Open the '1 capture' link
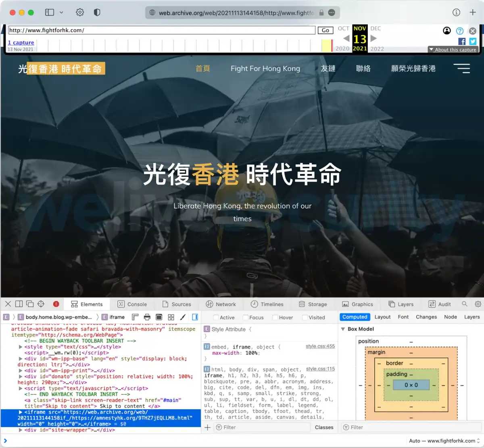The image size is (484, 448). pyautogui.click(x=21, y=42)
